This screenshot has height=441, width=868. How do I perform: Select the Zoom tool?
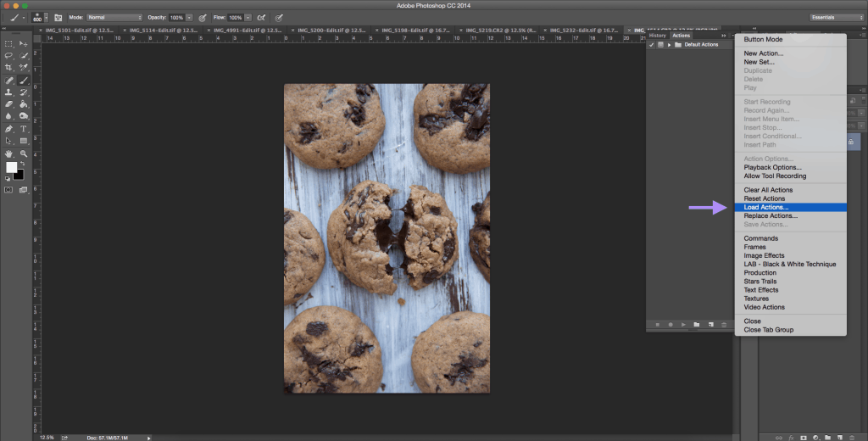point(23,154)
